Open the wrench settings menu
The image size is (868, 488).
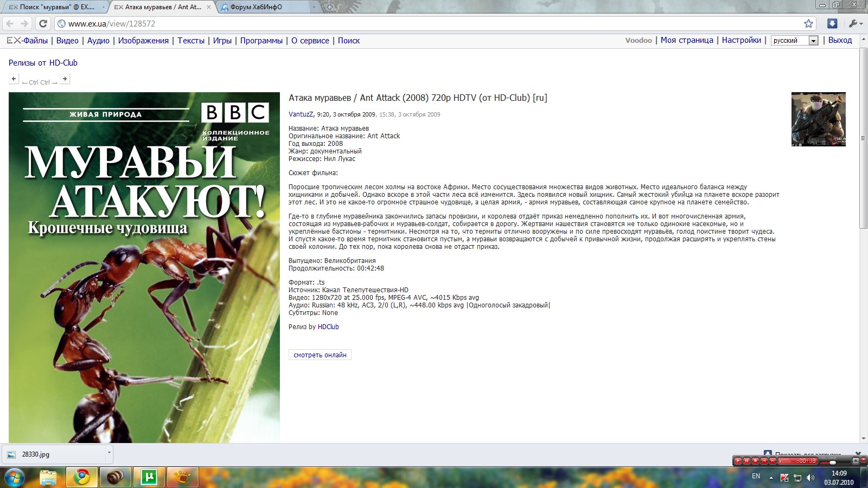tap(854, 23)
